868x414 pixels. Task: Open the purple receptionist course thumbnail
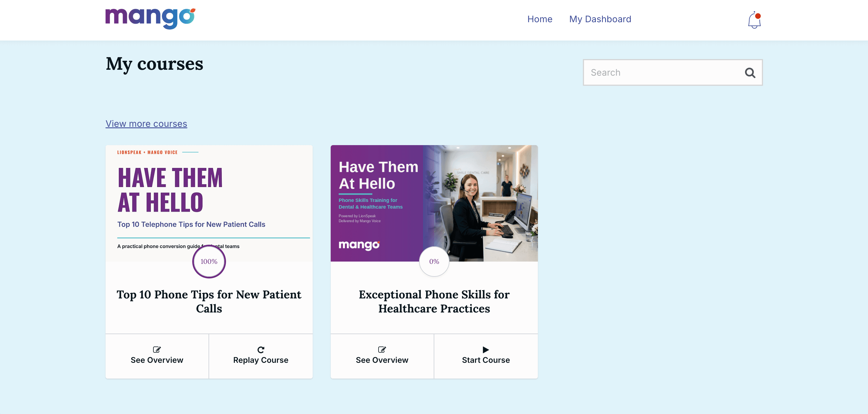click(x=434, y=203)
